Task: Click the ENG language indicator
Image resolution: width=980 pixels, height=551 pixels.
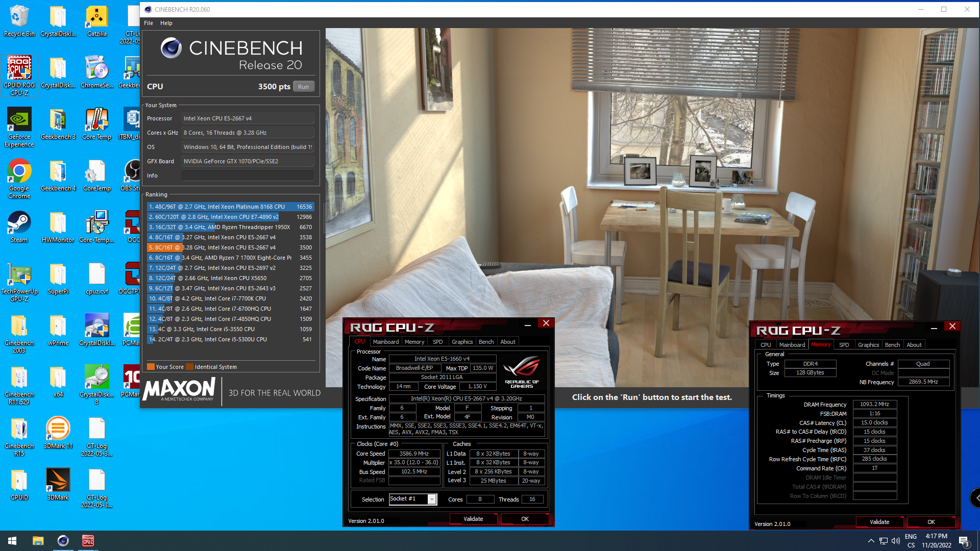Action: (x=911, y=537)
